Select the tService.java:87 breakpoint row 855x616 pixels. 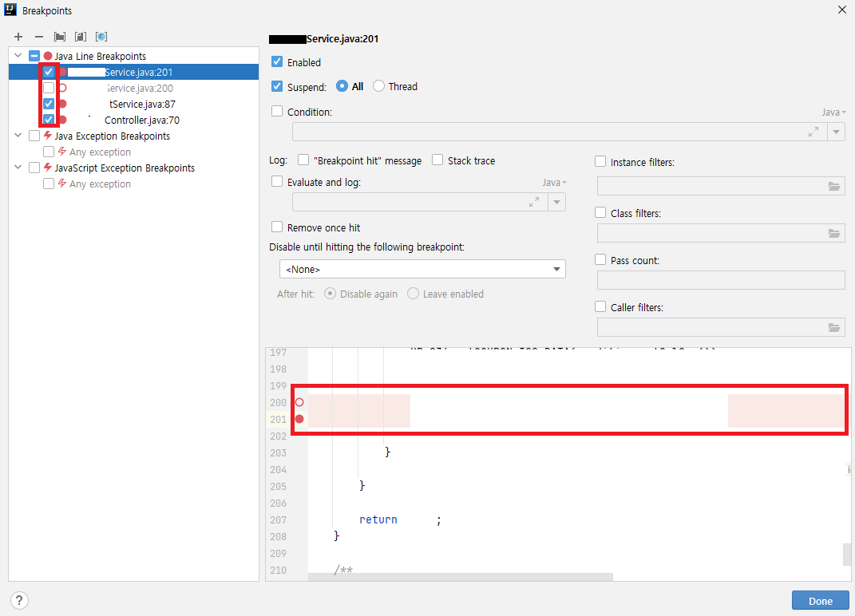click(x=133, y=104)
